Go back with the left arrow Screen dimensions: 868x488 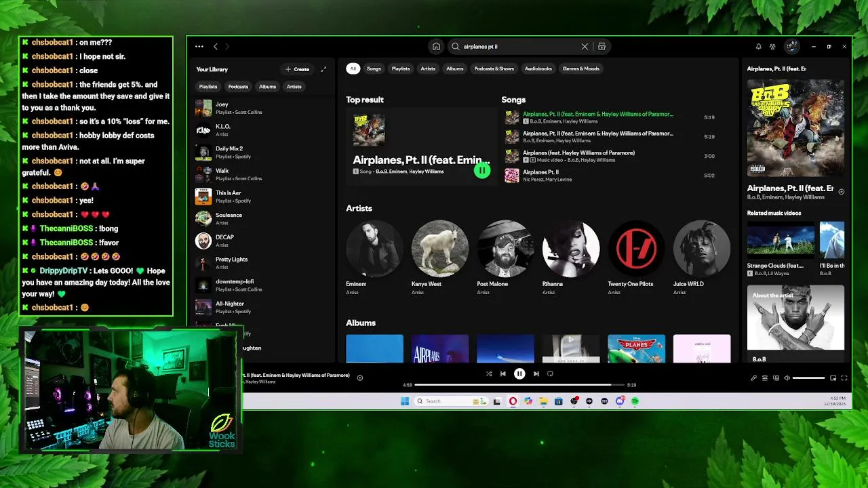(x=216, y=47)
